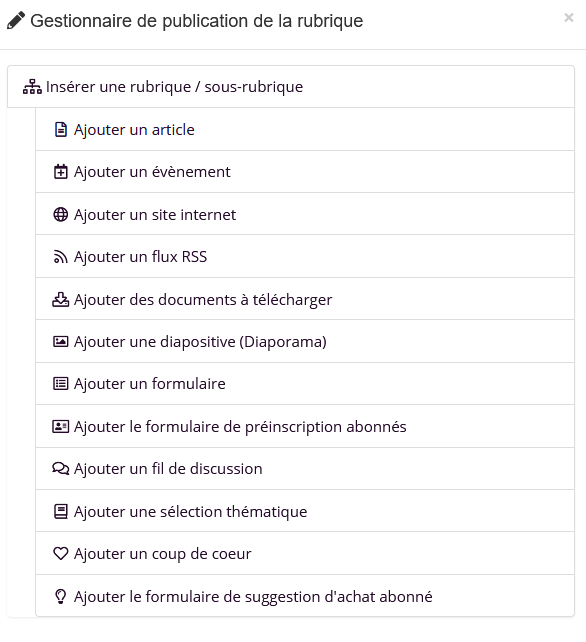Image resolution: width=586 pixels, height=642 pixels.
Task: Click the ID card icon for préinscription
Action: pyautogui.click(x=61, y=426)
